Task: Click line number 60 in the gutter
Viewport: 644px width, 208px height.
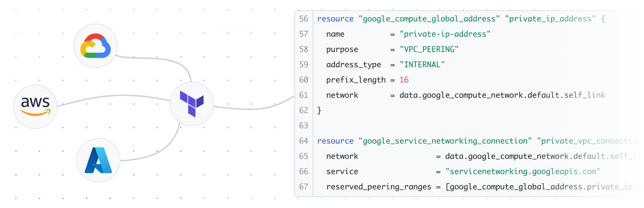Action: coord(304,80)
